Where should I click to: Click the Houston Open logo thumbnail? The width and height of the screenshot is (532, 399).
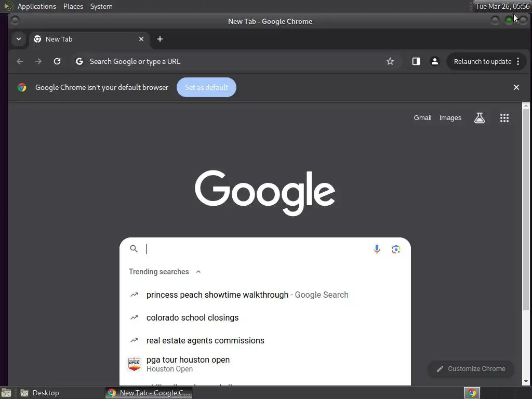(135, 364)
